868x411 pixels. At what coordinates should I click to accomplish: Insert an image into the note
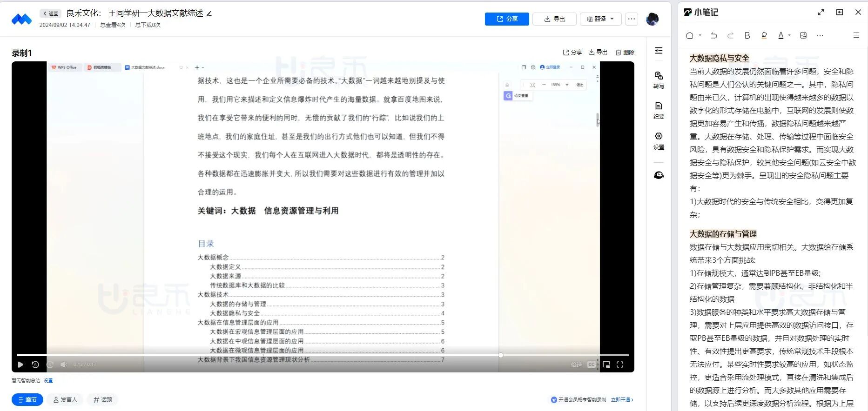pos(803,35)
